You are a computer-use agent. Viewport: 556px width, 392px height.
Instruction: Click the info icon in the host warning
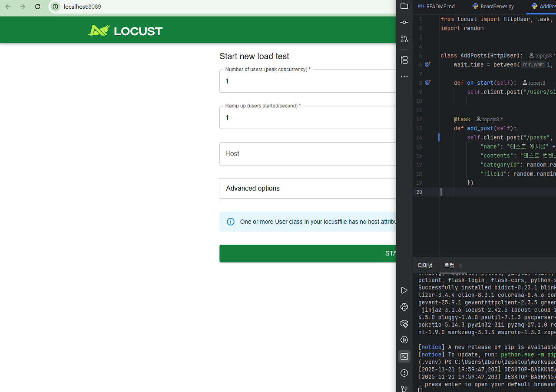[231, 222]
